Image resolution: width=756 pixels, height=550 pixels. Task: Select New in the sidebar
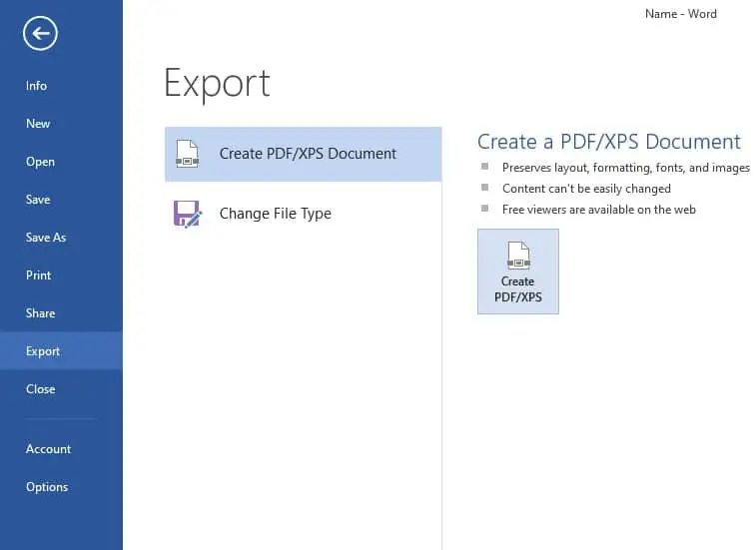coord(61,124)
